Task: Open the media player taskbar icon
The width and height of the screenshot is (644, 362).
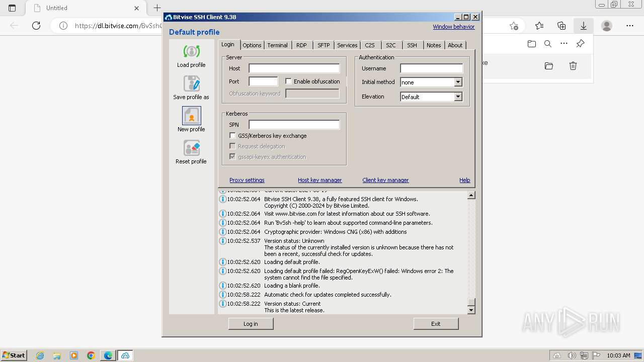Action: pyautogui.click(x=74, y=355)
